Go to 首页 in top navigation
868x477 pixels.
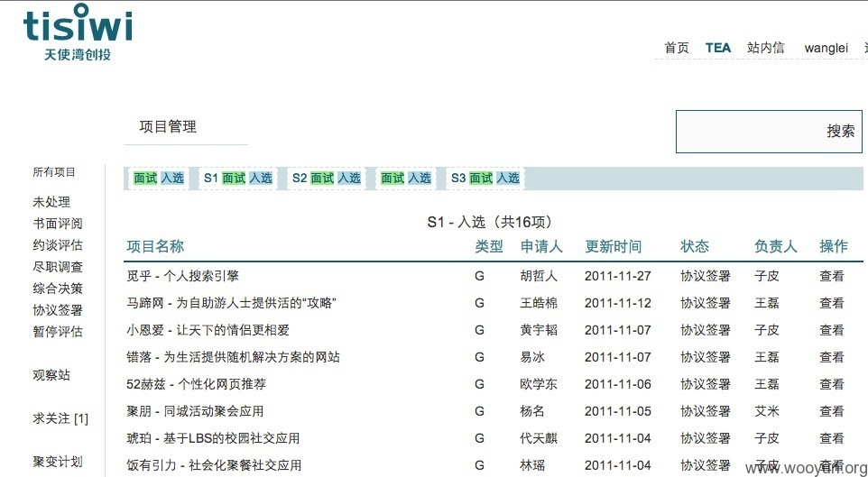point(677,48)
